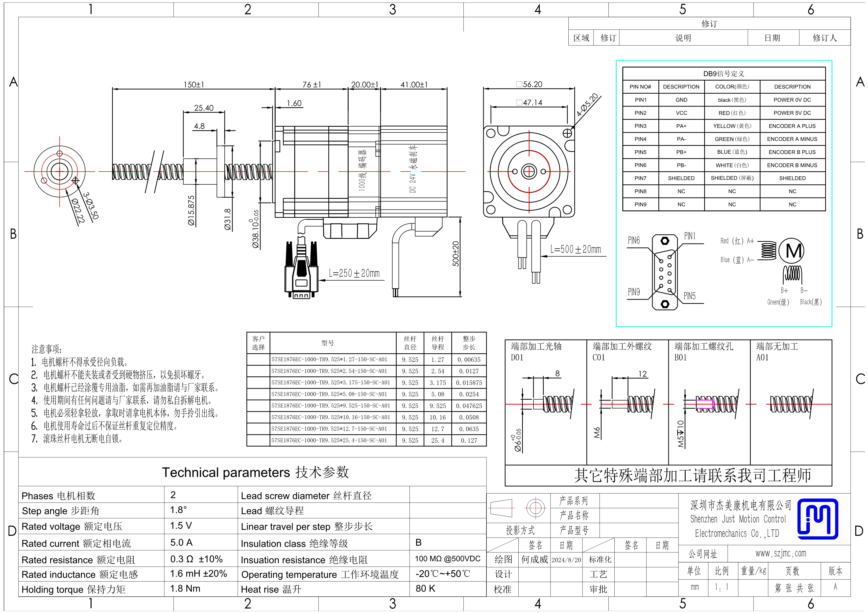Click the blue JM company logo
The height and width of the screenshot is (613, 868).
(818, 519)
